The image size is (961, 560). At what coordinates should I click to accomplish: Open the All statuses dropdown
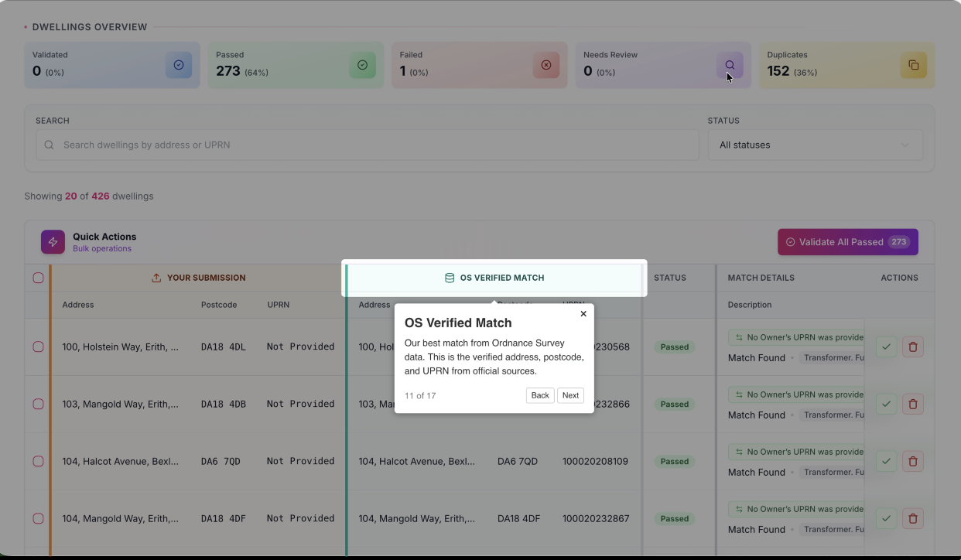815,145
